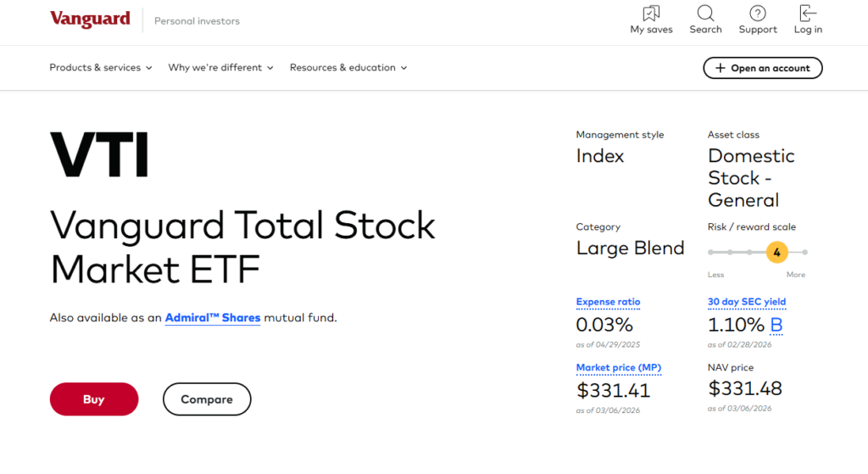
Task: Click the red Buy button
Action: coord(94,399)
